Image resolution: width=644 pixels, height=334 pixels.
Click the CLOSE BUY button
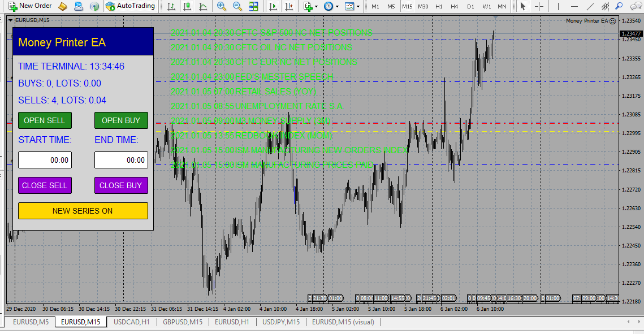121,185
